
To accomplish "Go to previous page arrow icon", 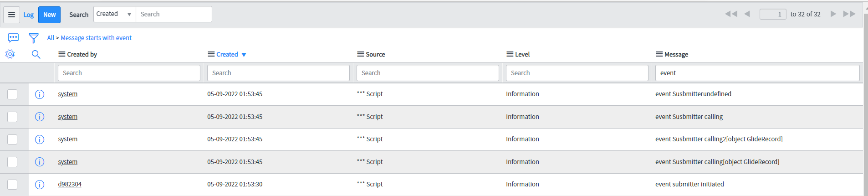I will pos(747,14).
